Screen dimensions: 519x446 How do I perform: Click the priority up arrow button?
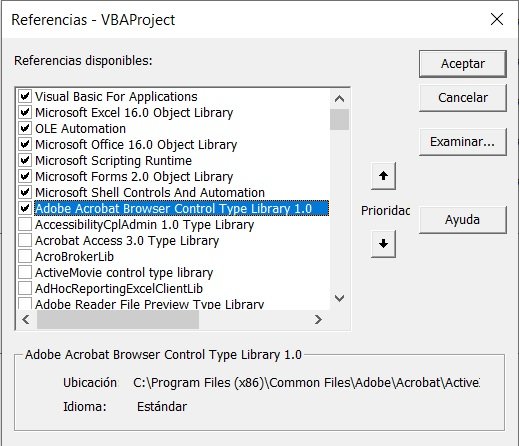[383, 176]
